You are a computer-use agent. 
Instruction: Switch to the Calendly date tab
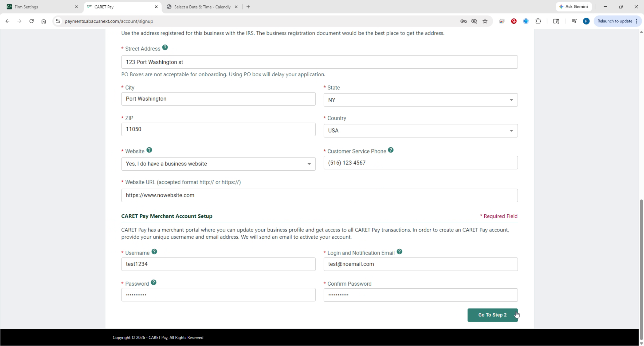[202, 7]
